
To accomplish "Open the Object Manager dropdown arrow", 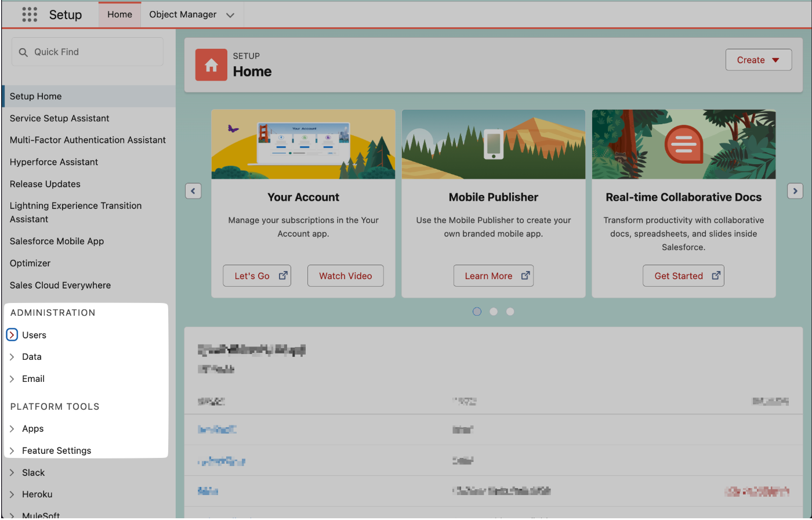I will click(230, 15).
